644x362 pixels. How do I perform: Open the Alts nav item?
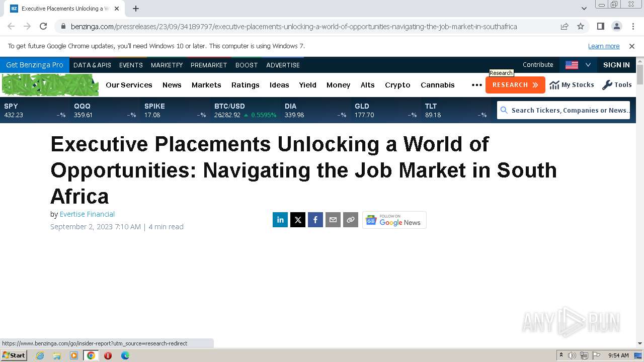[368, 85]
